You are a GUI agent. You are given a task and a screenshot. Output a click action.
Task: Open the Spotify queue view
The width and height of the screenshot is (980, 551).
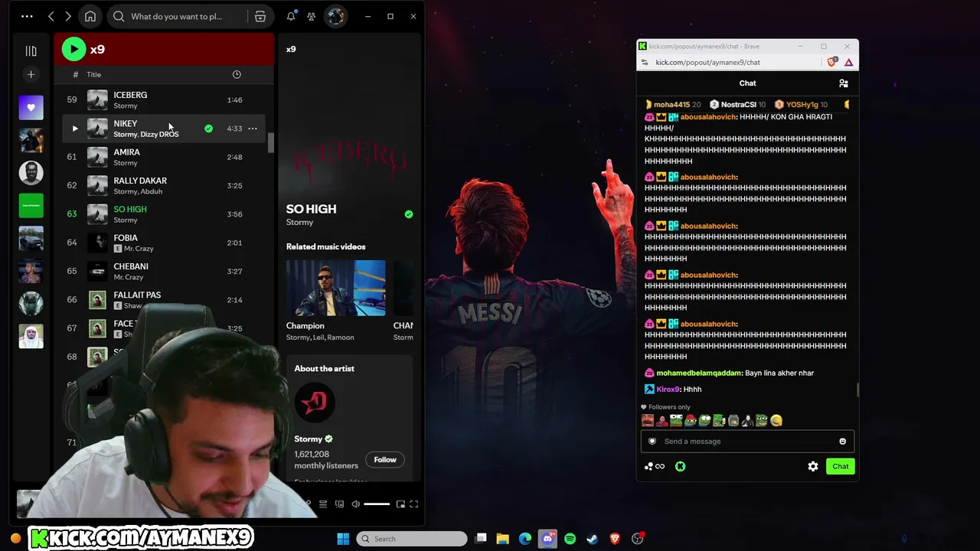click(323, 504)
